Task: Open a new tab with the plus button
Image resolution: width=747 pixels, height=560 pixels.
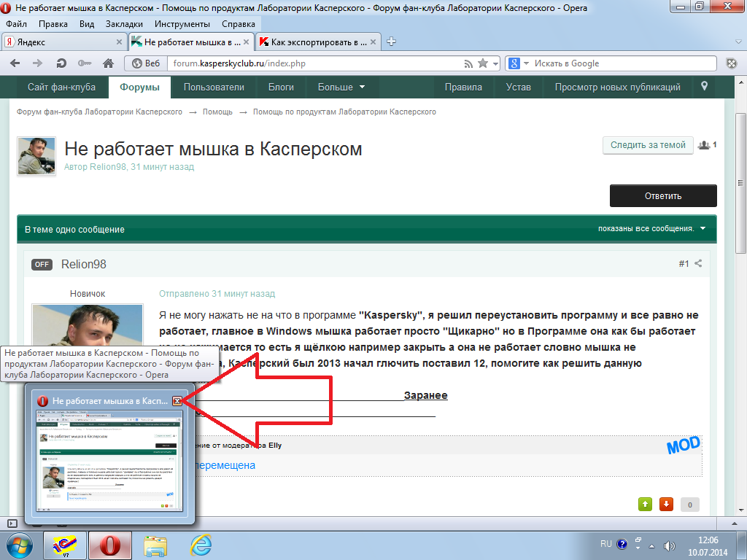Action: click(392, 42)
